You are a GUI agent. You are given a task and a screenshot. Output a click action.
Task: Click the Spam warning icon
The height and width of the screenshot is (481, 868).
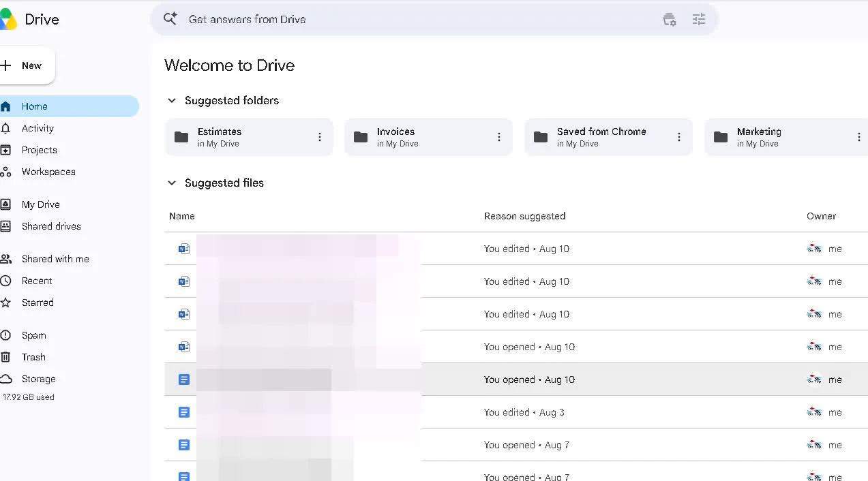5,335
